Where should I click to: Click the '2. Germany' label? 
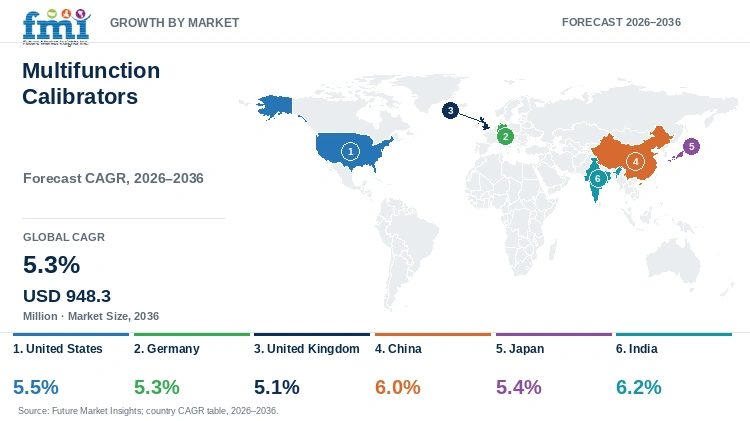point(166,349)
